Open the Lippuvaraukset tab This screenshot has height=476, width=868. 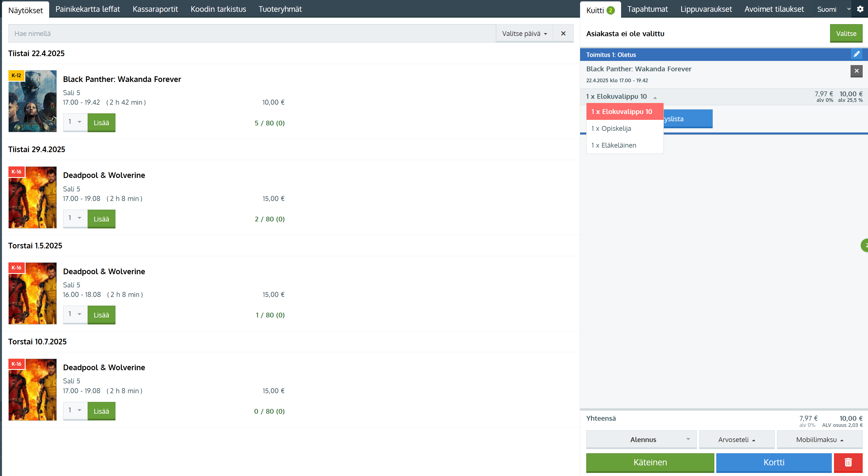point(706,9)
